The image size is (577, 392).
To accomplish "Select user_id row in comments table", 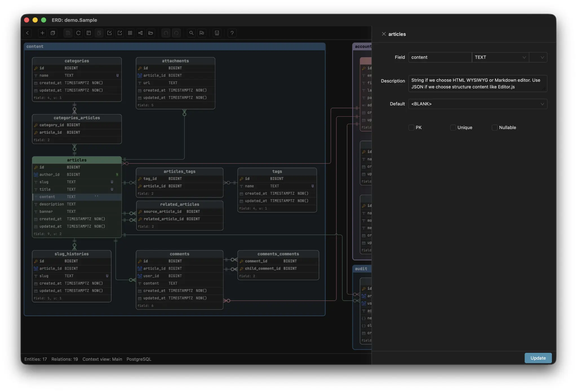I will (180, 276).
